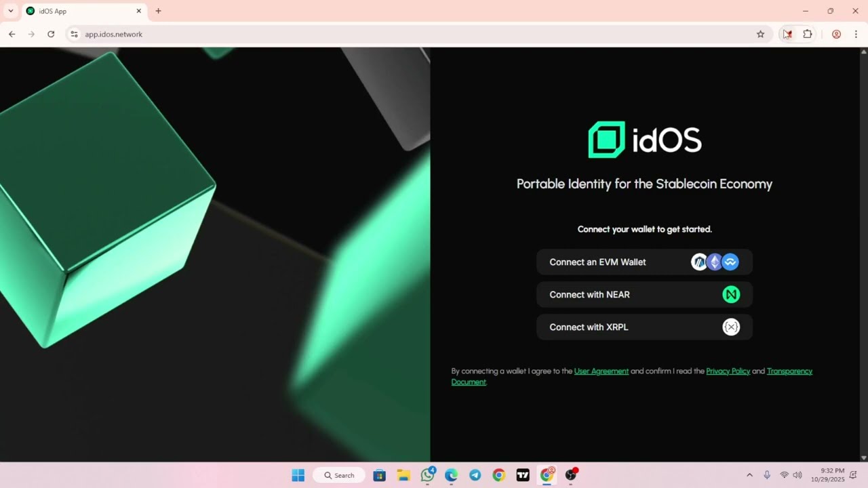Open Telegram from taskbar
868x488 pixels.
[x=475, y=475]
